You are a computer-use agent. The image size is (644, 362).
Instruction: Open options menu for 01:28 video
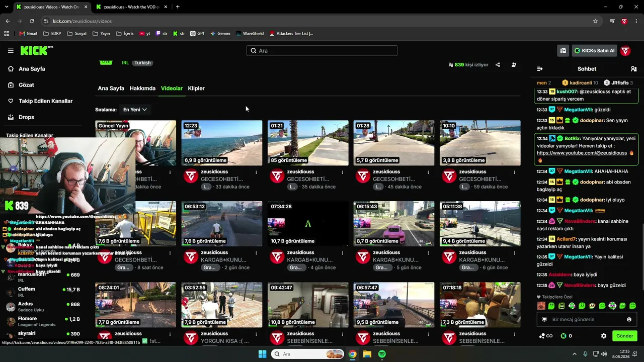[428, 172]
